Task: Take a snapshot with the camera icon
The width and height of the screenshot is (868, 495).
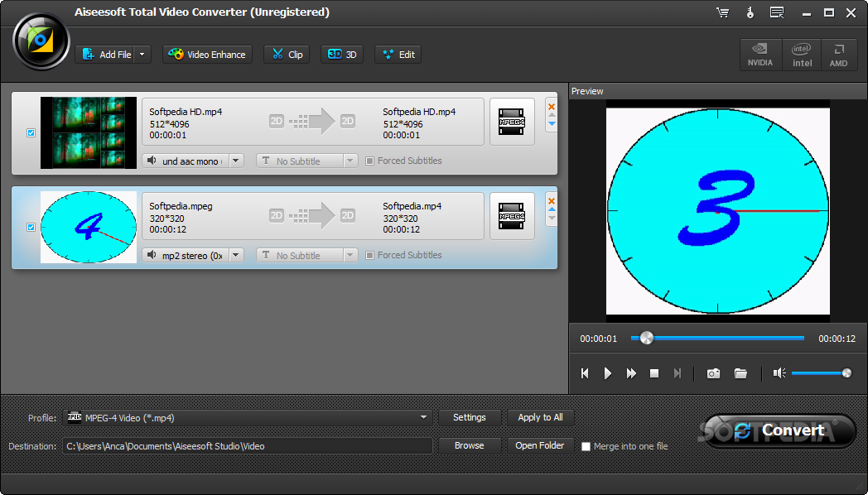Action: click(x=714, y=373)
